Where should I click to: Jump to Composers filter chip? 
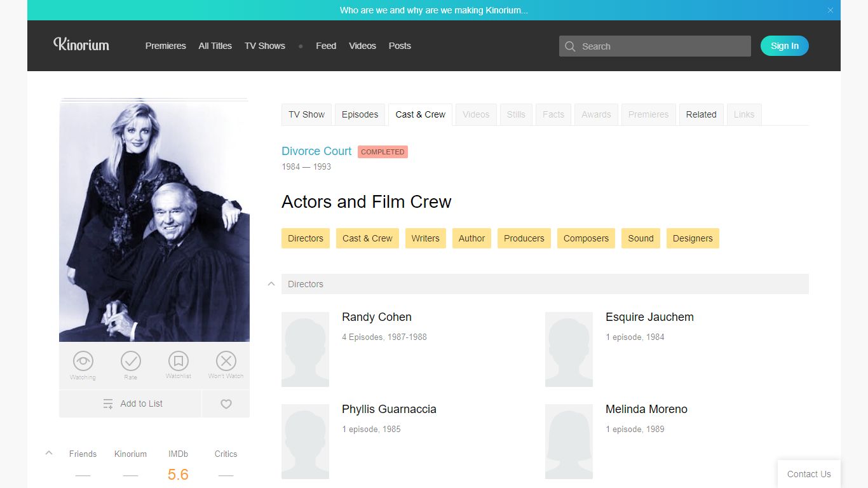coord(586,238)
